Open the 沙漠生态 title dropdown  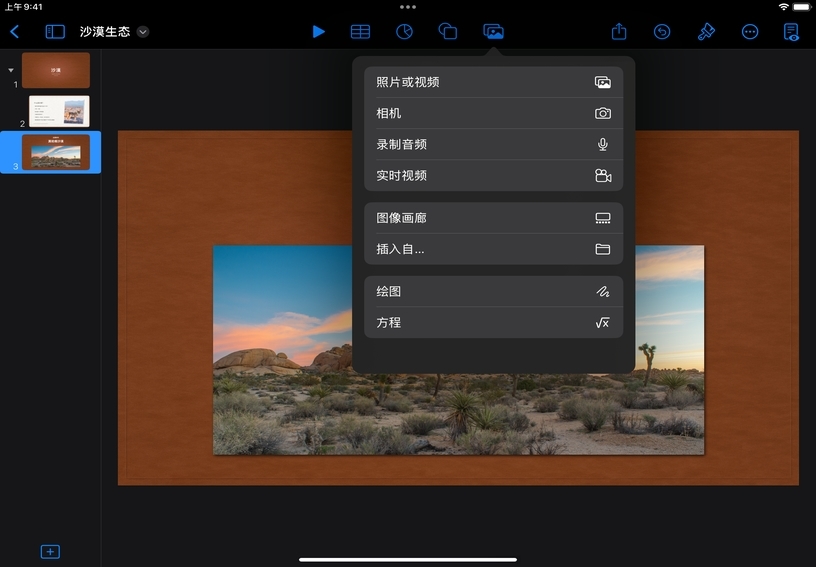[143, 32]
